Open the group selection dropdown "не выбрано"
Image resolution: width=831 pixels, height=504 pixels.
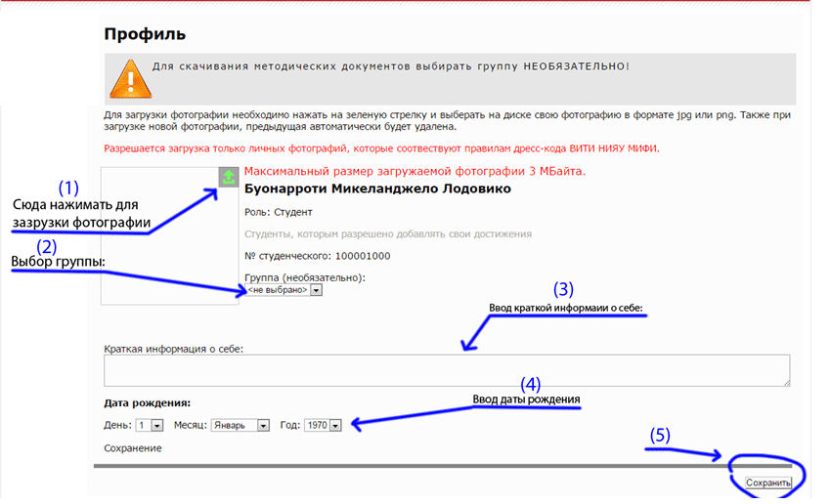click(x=284, y=290)
